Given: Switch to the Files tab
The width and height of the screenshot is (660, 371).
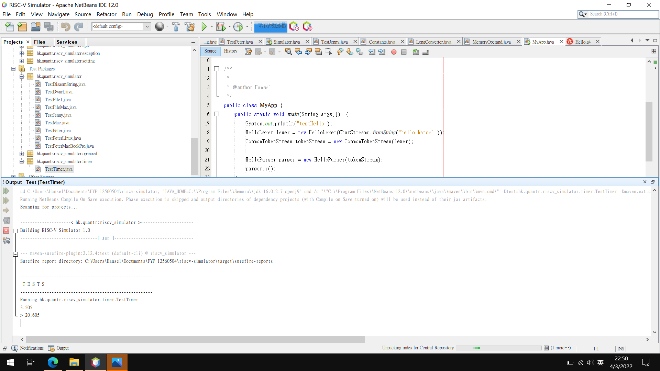Looking at the screenshot, I should pos(40,42).
